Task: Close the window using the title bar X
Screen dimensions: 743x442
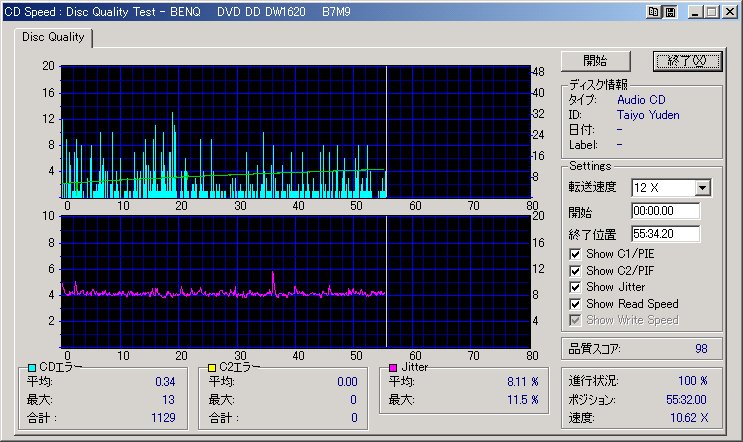Action: (x=729, y=12)
